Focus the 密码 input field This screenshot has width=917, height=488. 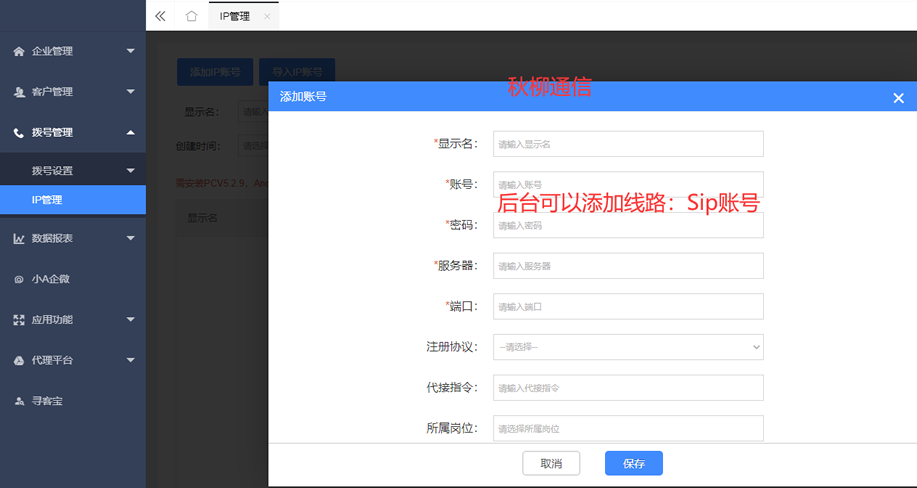pos(628,225)
